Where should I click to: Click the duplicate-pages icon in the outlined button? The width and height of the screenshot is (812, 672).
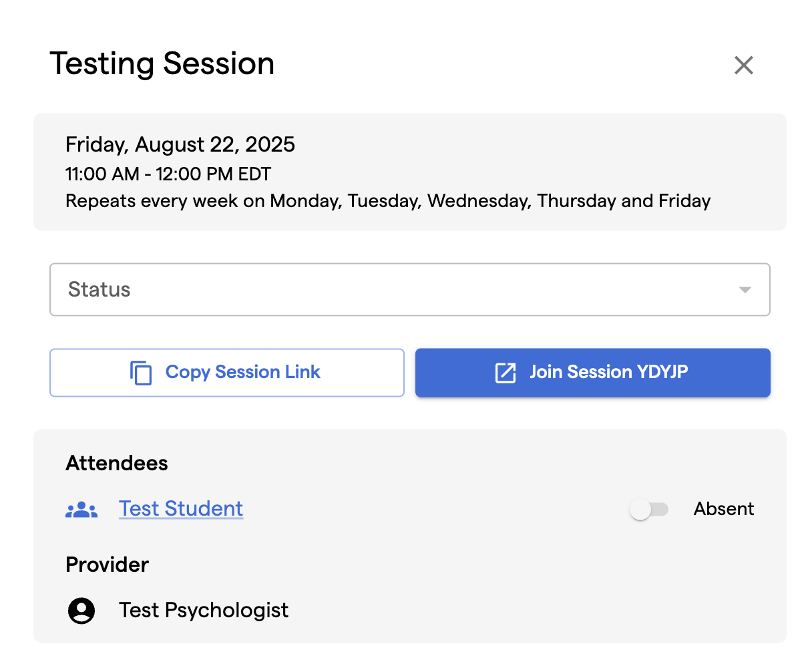point(141,373)
